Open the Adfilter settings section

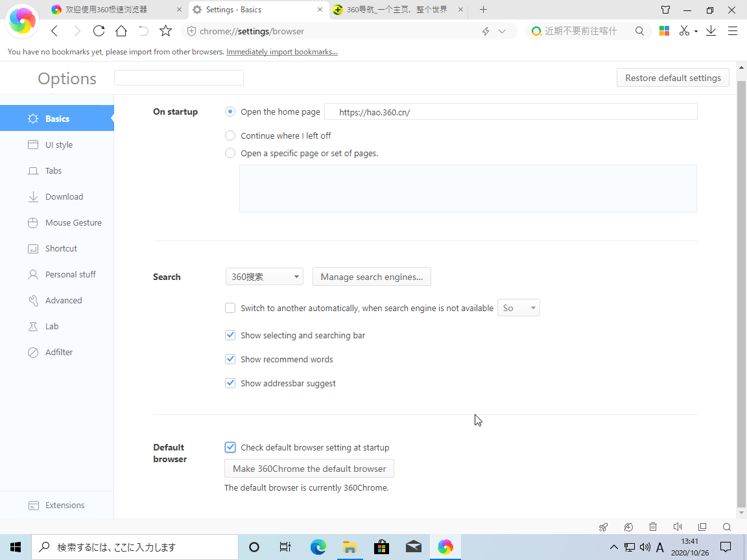58,352
